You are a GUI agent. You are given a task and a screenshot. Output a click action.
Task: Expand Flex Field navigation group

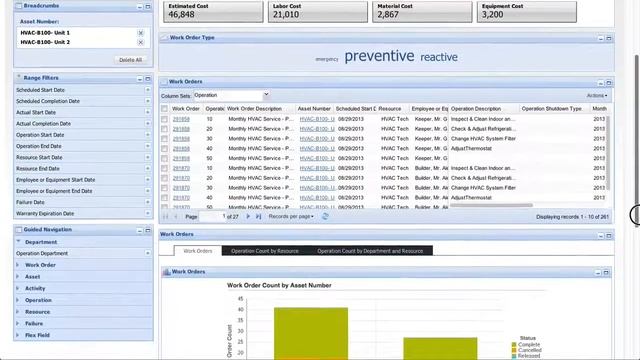pos(18,335)
